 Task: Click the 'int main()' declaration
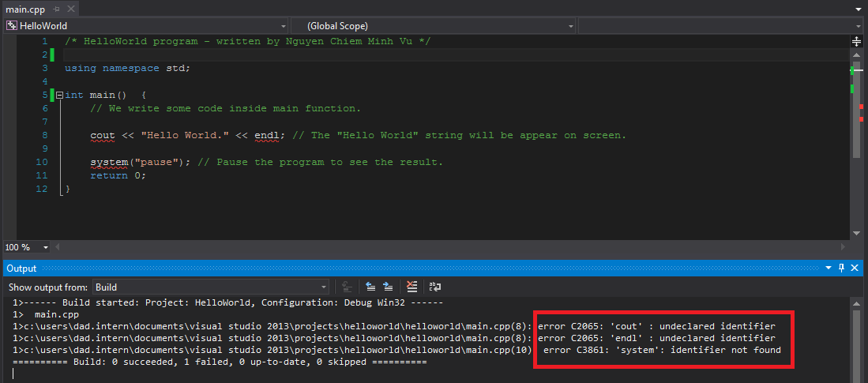pos(96,96)
